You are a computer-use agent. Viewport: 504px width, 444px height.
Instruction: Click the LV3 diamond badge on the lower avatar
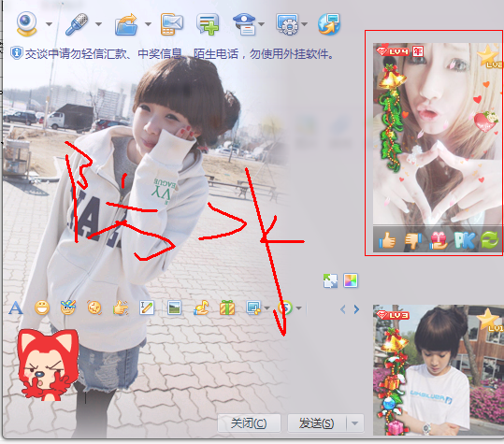(x=393, y=315)
